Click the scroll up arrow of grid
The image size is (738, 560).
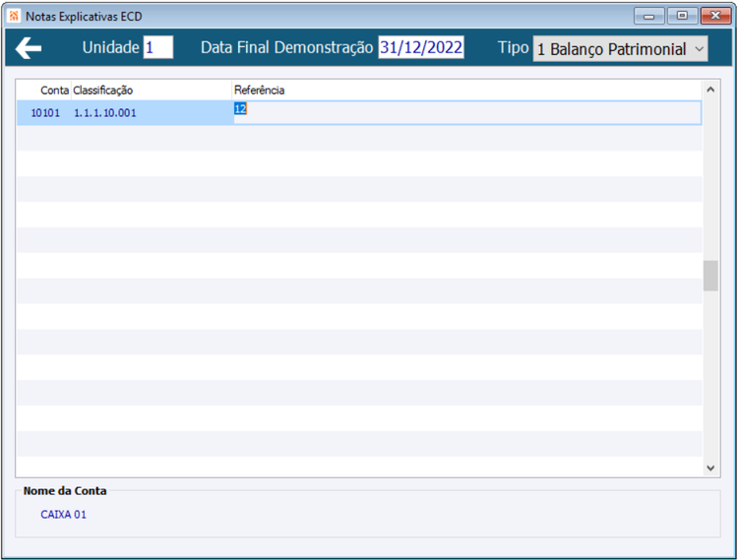pyautogui.click(x=710, y=90)
